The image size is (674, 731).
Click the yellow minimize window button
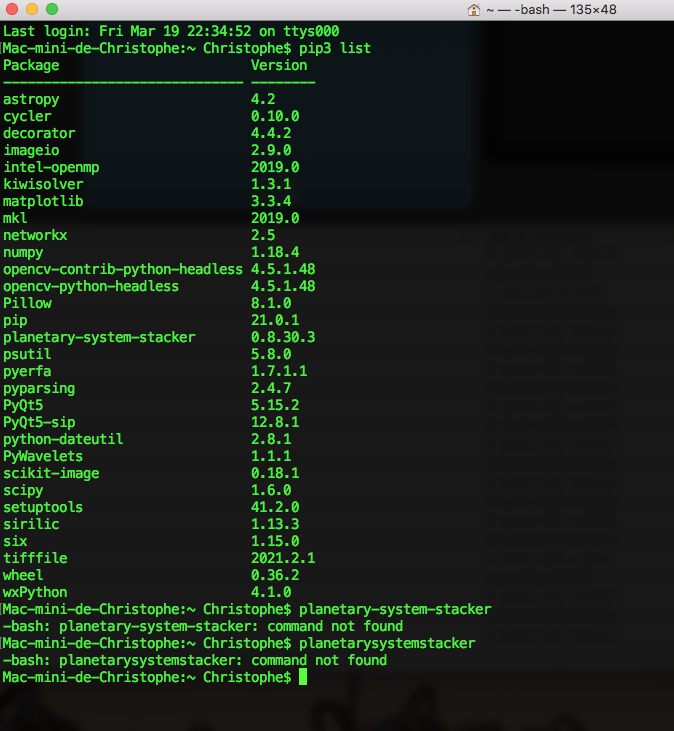point(32,9)
